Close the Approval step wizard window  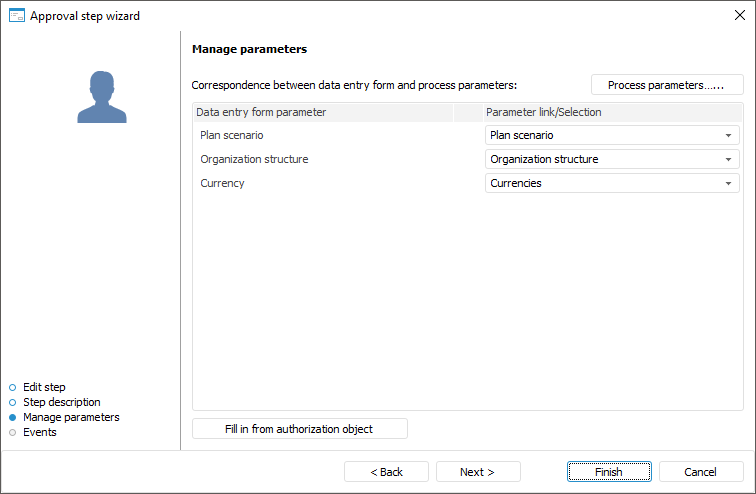click(x=739, y=15)
